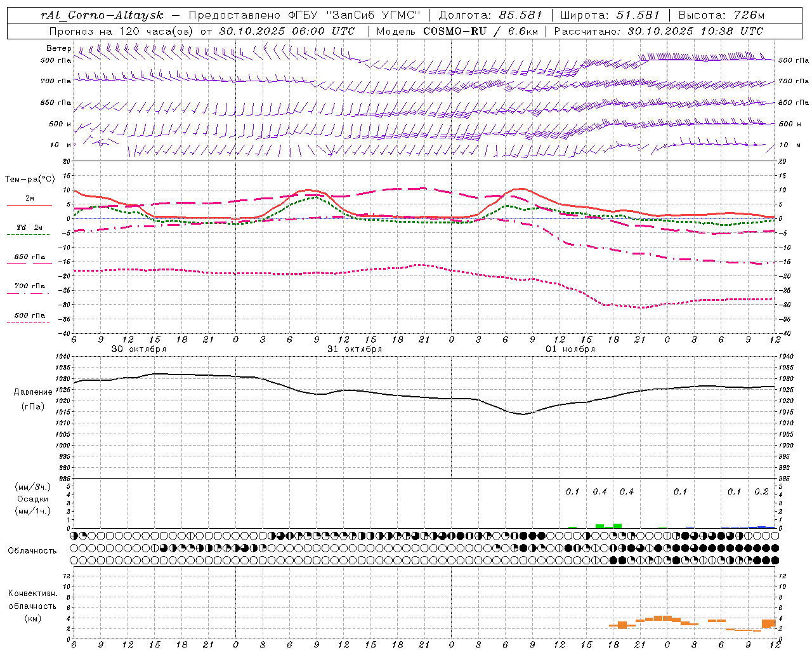Select the (мм/1ч.) precipitation unit label

point(33,511)
